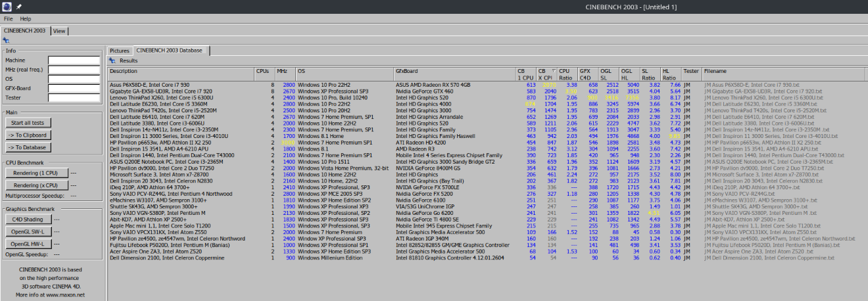Select row Lenovo ThinkPad X260, Intel Core i5 6300U
The width and height of the screenshot is (868, 301).
click(487, 97)
